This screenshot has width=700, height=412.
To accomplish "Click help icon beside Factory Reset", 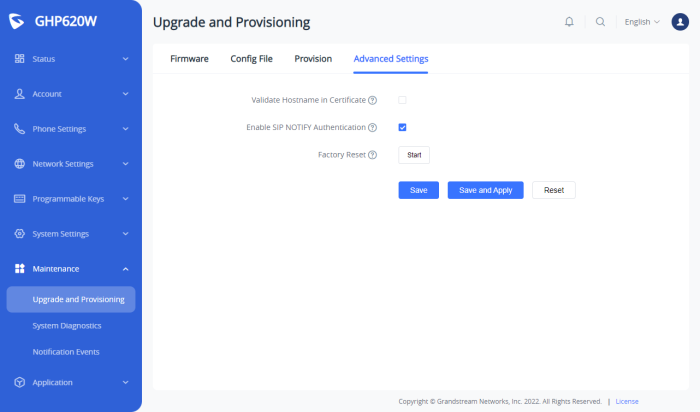I will (372, 155).
